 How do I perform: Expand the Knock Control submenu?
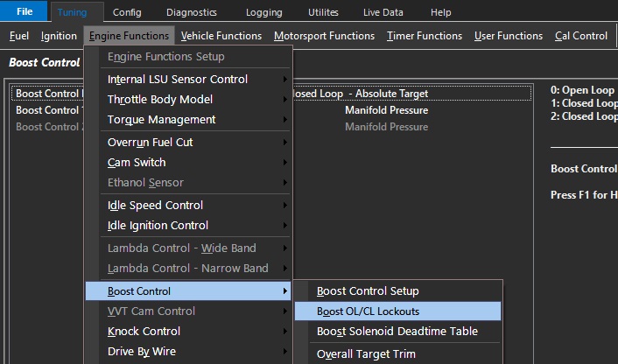(144, 331)
